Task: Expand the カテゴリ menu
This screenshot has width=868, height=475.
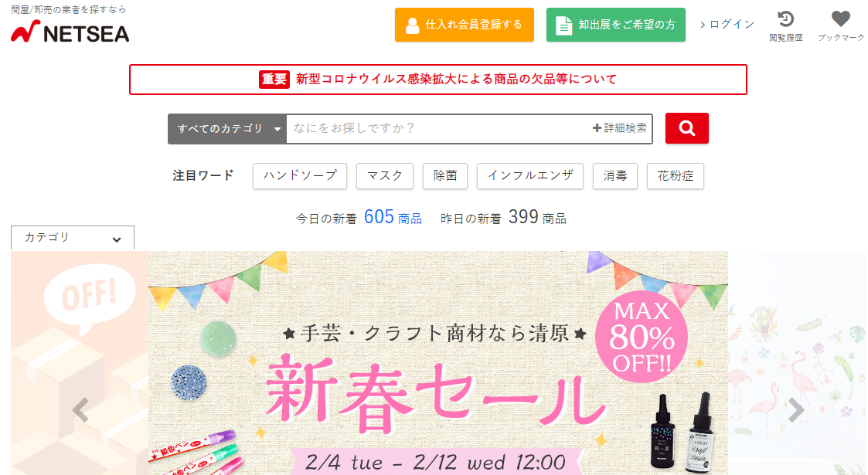Action: 73,238
